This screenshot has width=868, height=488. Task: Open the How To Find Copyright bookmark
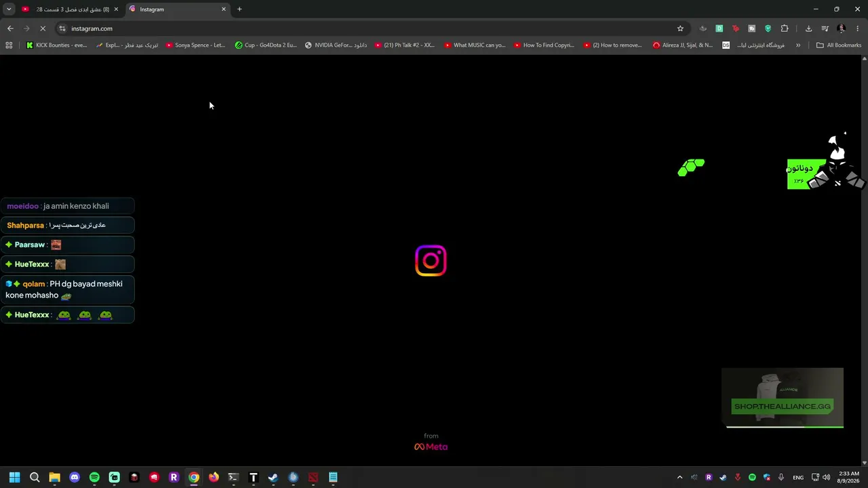coord(544,45)
